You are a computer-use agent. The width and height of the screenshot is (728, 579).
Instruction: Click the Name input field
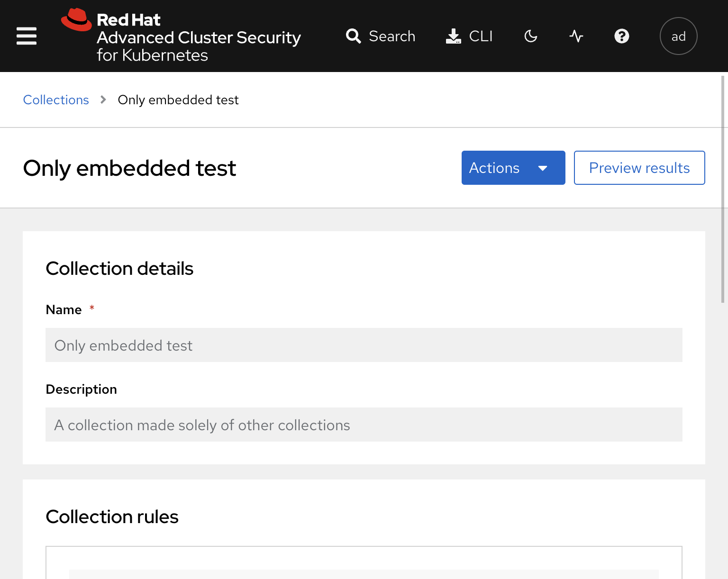pos(364,345)
